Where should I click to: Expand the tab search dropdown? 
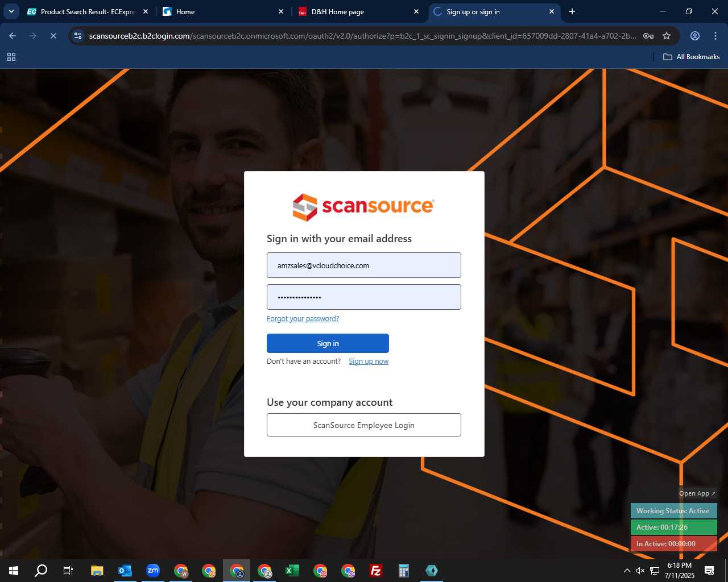tap(11, 11)
